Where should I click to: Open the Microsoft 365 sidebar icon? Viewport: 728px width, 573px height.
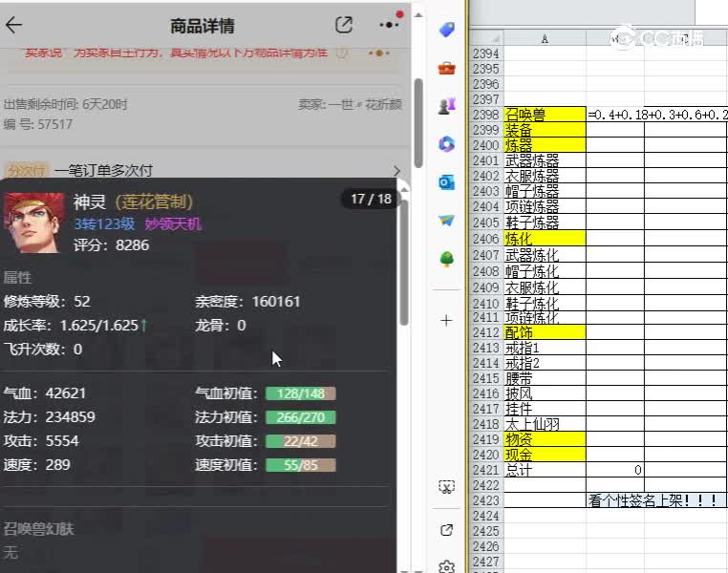click(x=447, y=144)
